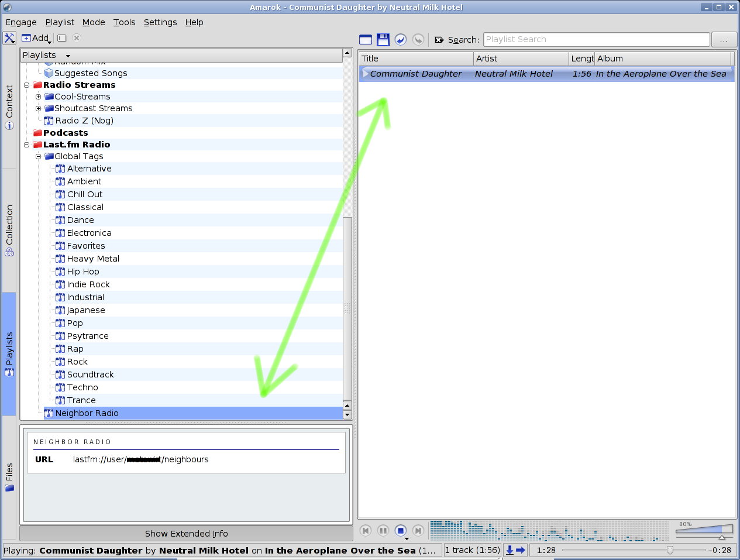Toggle repeat playlist mode in status bar
The height and width of the screenshot is (560, 740).
510,550
